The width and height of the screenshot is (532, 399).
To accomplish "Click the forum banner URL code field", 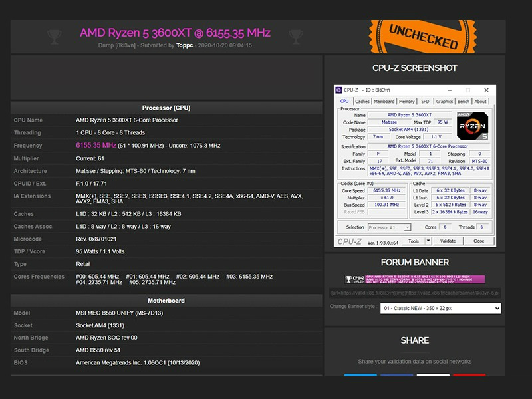I will tap(414, 293).
